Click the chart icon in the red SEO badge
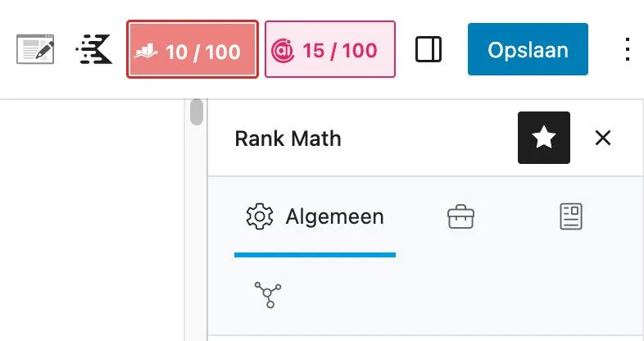Viewport: 644px width, 341px height. click(147, 52)
